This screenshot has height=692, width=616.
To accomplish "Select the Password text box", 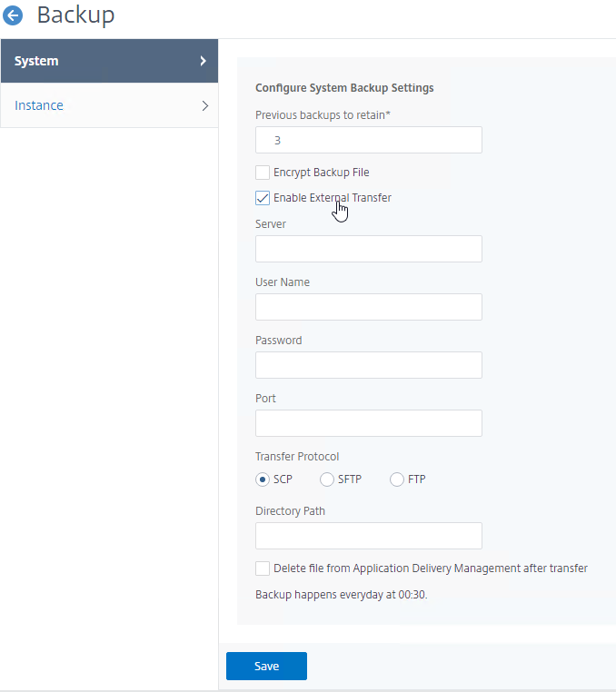I will (369, 365).
